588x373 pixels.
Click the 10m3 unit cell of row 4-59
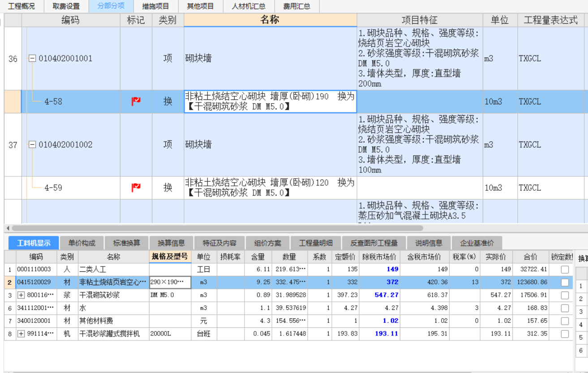pos(500,188)
